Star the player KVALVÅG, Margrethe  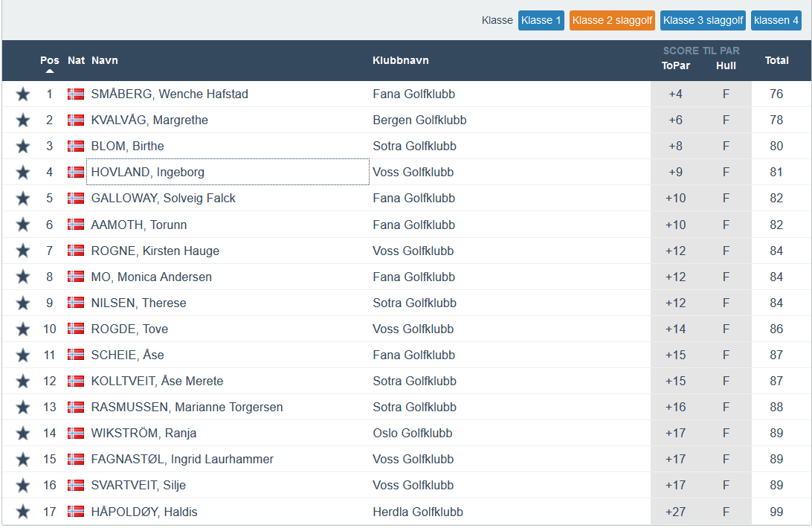[x=23, y=120]
